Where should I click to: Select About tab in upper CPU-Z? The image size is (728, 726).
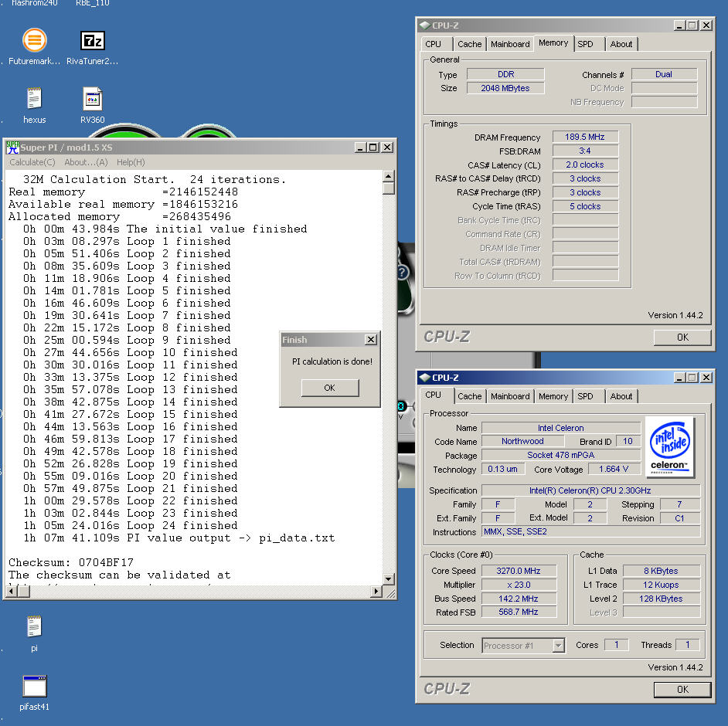621,44
